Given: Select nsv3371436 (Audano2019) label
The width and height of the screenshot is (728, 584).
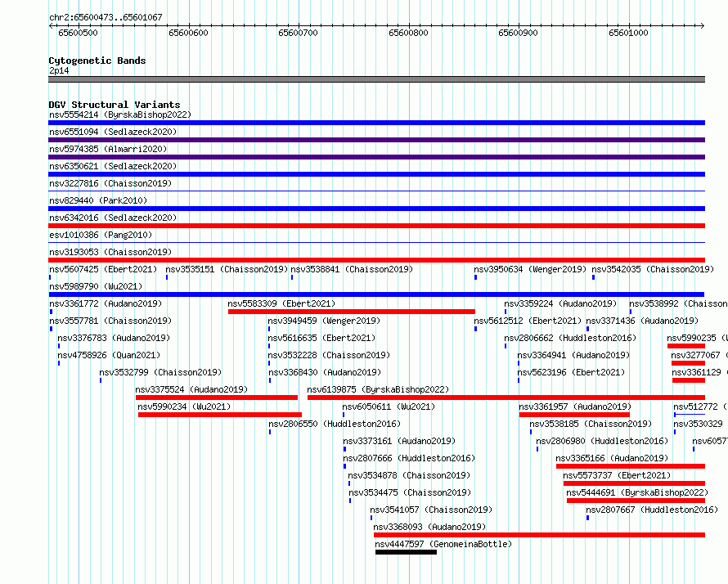Looking at the screenshot, I should [x=642, y=321].
